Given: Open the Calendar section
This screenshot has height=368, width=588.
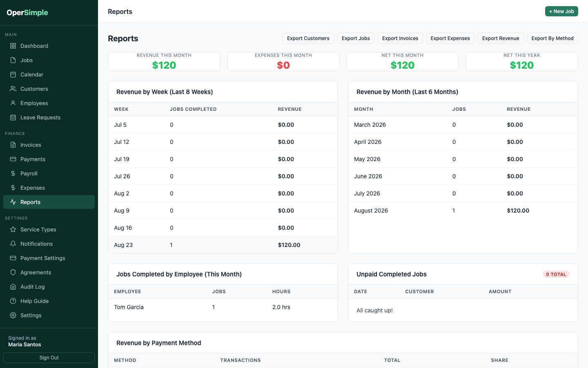Looking at the screenshot, I should [x=49, y=74].
